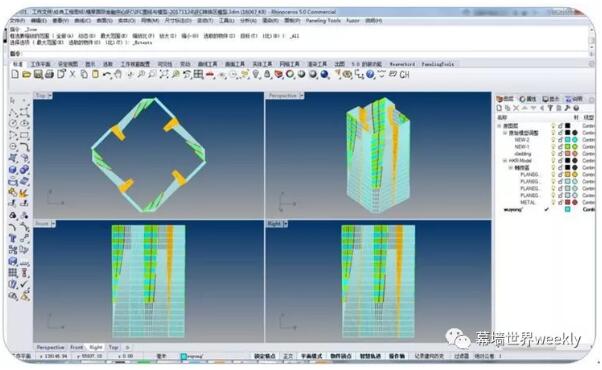This screenshot has width=602, height=370.
Task: Open the Paneling Tools menu in menu bar
Action: 323,20
